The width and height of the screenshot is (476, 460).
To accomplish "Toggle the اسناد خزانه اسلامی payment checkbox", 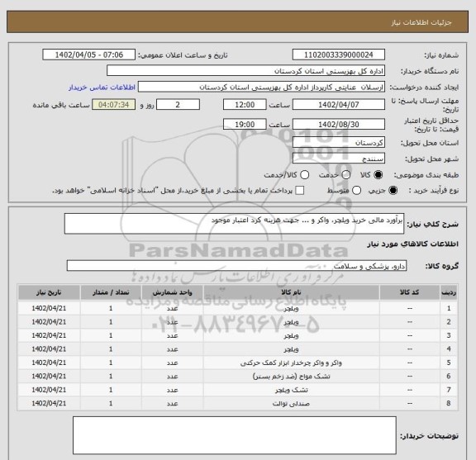I will [300, 191].
